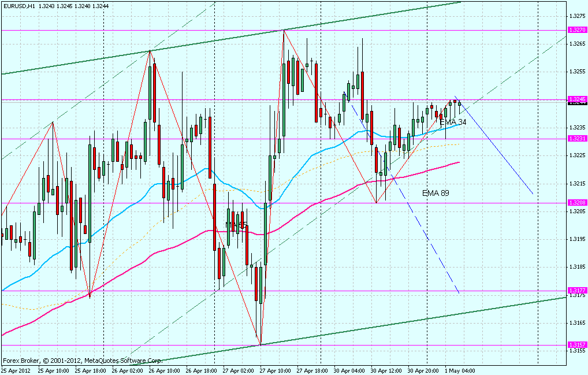Click the 25 Apr 18:00 time label
Screen dimensions: 588x375
click(90, 371)
